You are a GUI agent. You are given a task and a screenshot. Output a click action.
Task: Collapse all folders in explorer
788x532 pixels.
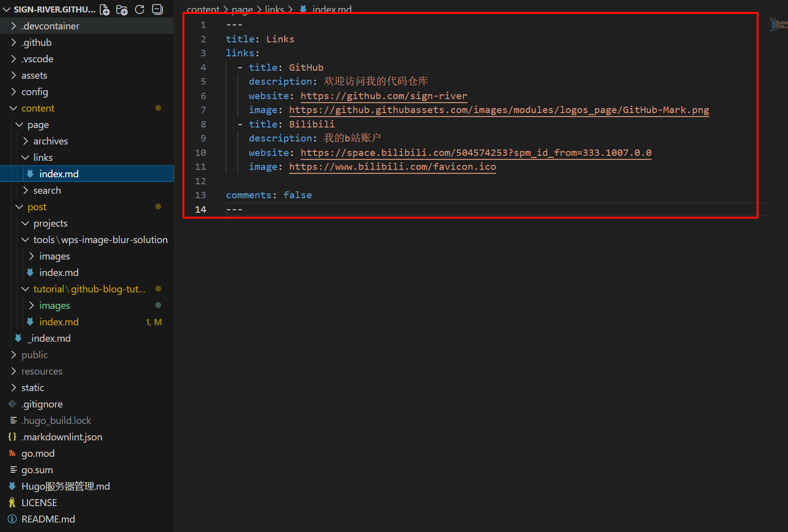tap(158, 9)
